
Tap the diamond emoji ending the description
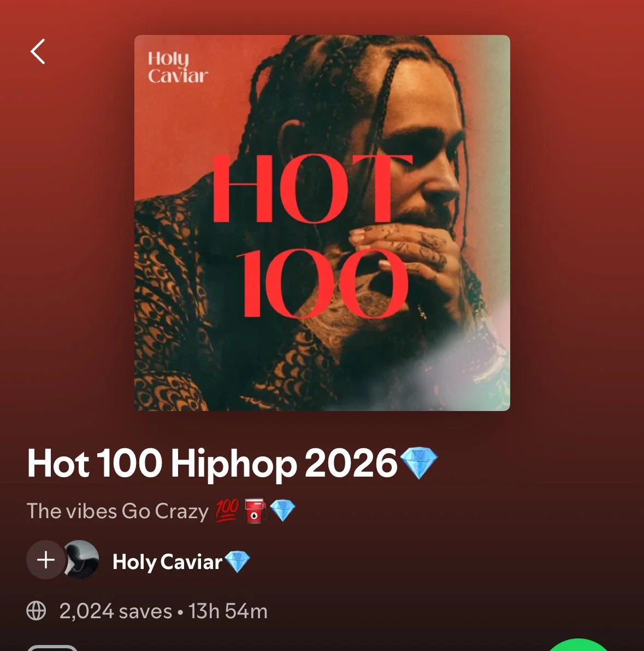coord(282,511)
